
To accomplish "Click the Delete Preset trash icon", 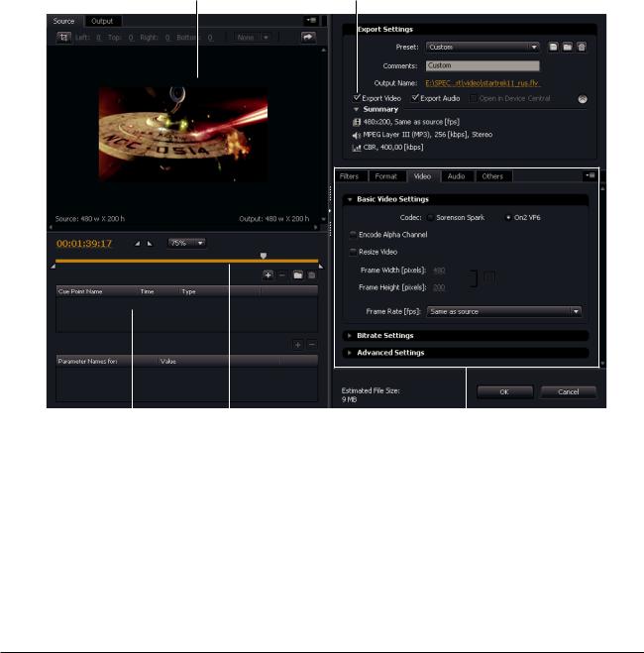I will 582,47.
